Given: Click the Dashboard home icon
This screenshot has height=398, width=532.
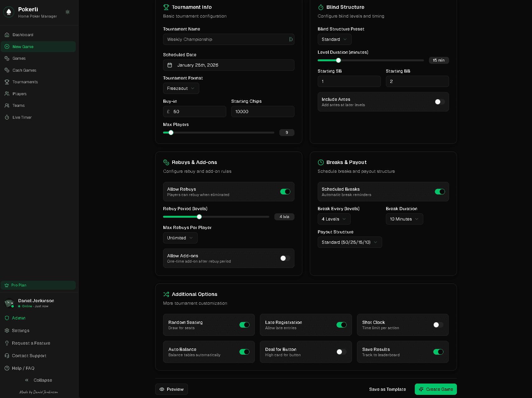Looking at the screenshot, I should point(7,35).
